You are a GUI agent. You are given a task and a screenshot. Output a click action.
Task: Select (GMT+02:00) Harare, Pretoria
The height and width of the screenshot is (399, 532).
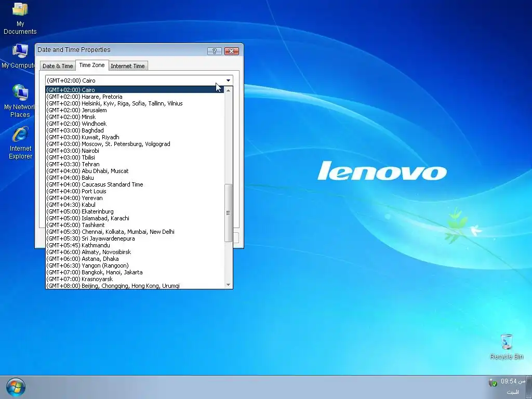click(135, 97)
